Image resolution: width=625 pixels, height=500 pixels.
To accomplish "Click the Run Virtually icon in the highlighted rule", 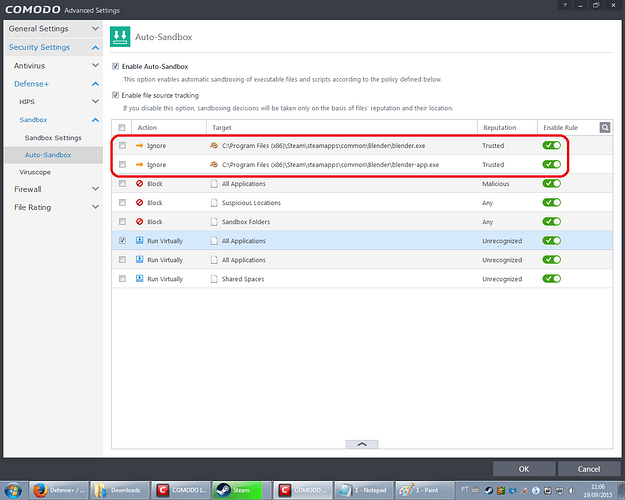I will pos(139,240).
